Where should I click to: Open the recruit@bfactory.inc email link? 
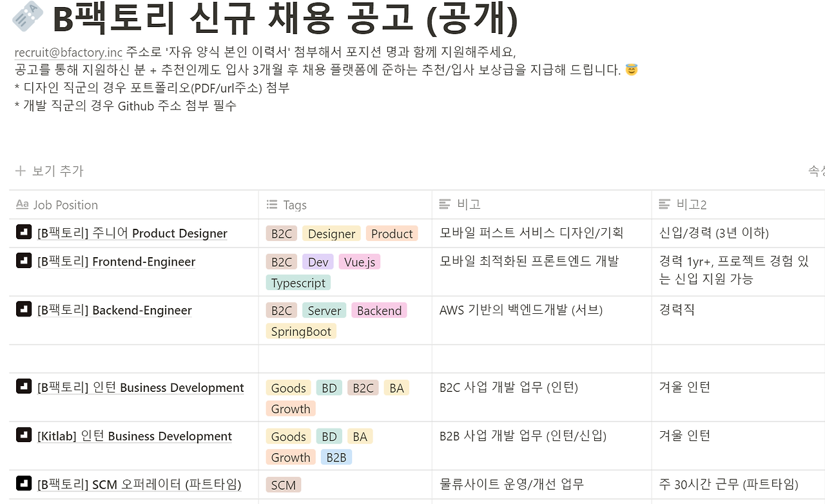click(68, 52)
